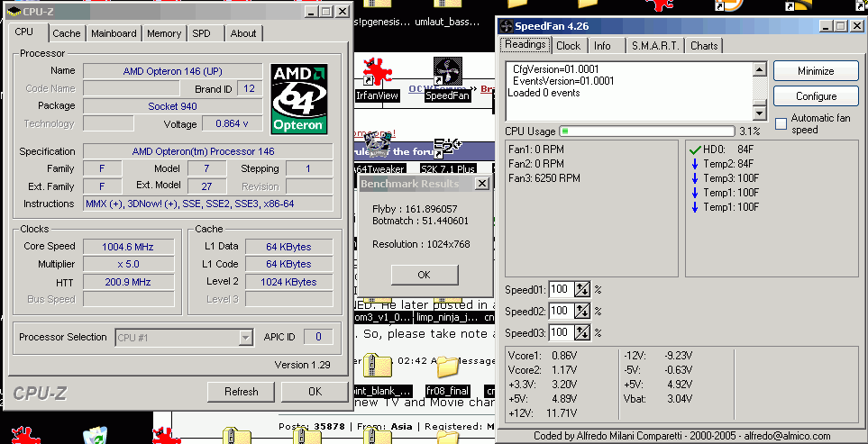Screen dimensions: 868x444
Task: Adjust the Speed03 spinner arrows
Action: 581,332
